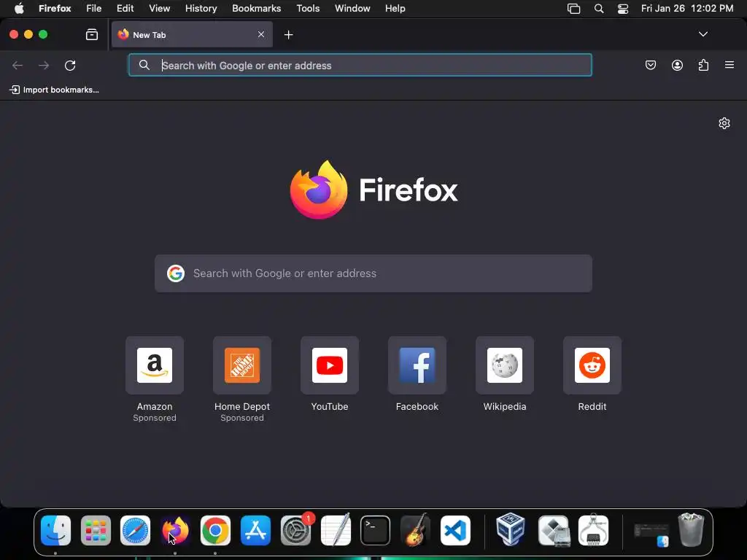
Task: Reload the current page
Action: [x=70, y=65]
